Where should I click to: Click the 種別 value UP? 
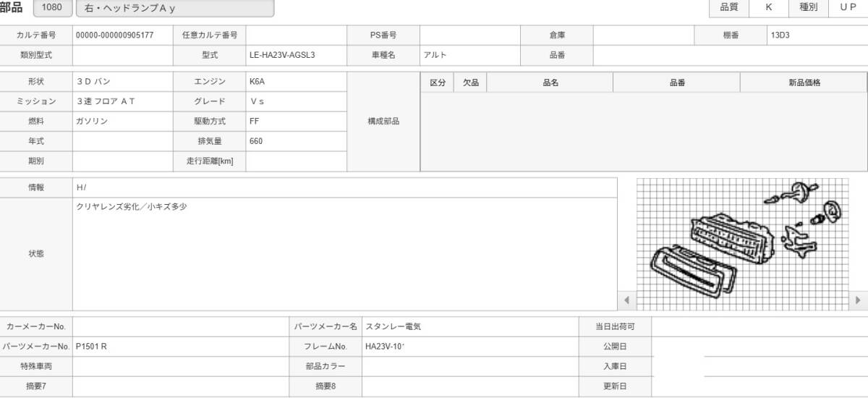coord(848,7)
